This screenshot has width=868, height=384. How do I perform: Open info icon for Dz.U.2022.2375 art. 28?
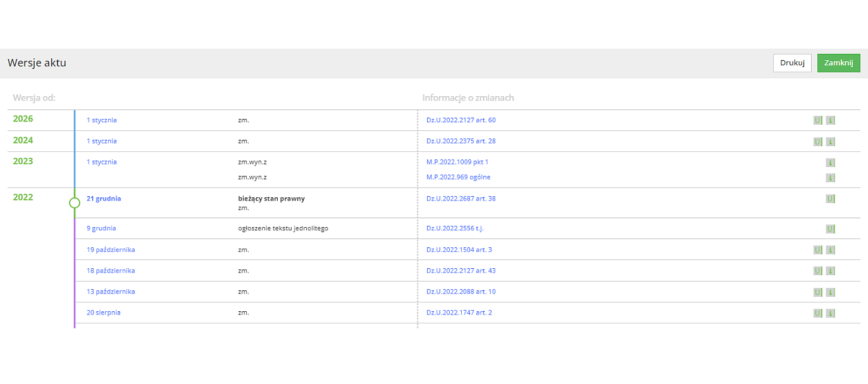click(831, 142)
